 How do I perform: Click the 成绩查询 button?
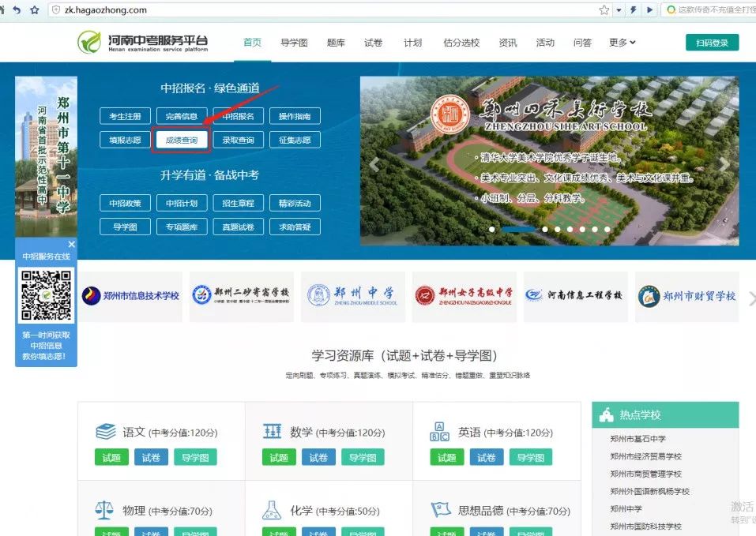[183, 141]
